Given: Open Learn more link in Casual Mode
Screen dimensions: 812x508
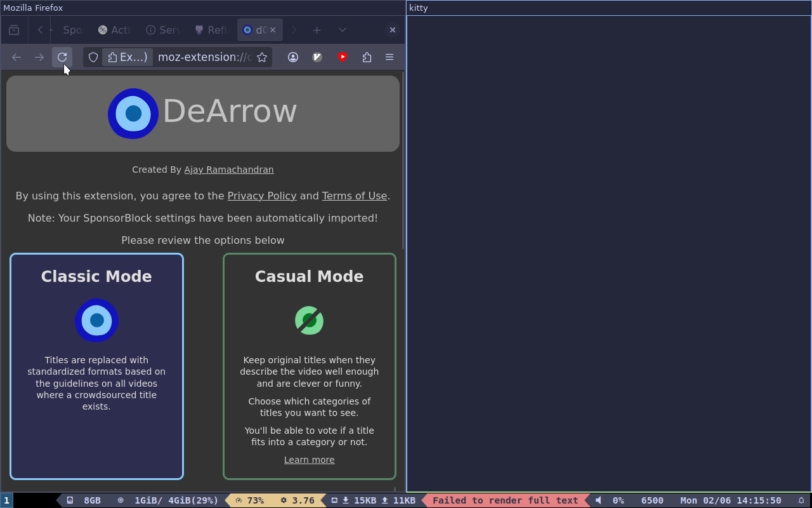Looking at the screenshot, I should click(x=310, y=460).
